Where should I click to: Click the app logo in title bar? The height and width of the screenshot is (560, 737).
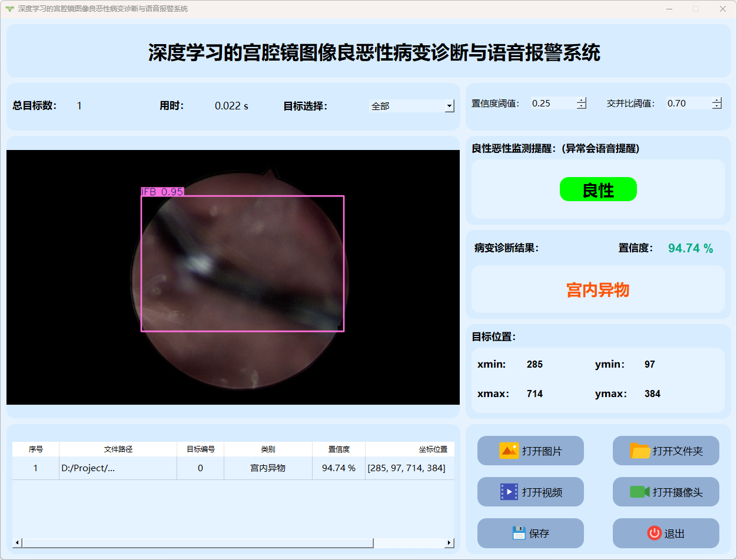[9, 9]
